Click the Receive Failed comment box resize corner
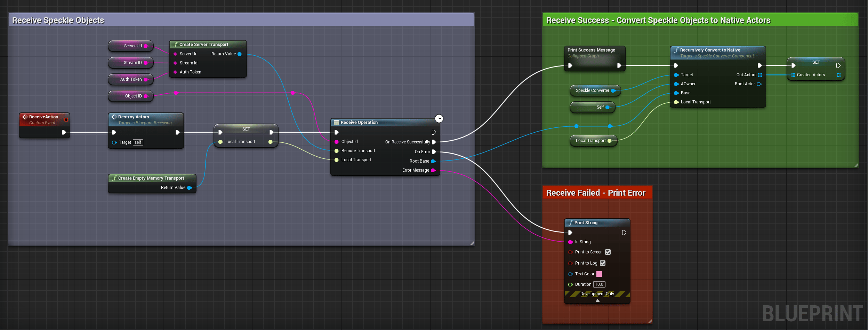 (650, 321)
